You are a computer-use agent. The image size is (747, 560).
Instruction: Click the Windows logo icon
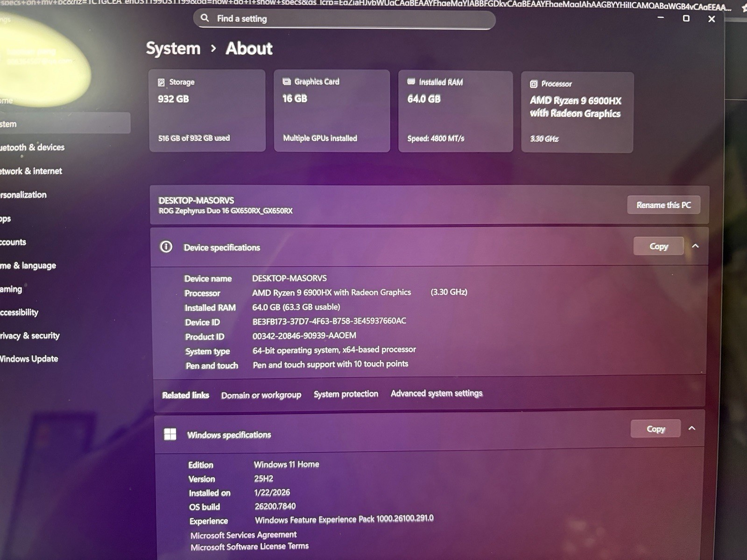coord(170,434)
